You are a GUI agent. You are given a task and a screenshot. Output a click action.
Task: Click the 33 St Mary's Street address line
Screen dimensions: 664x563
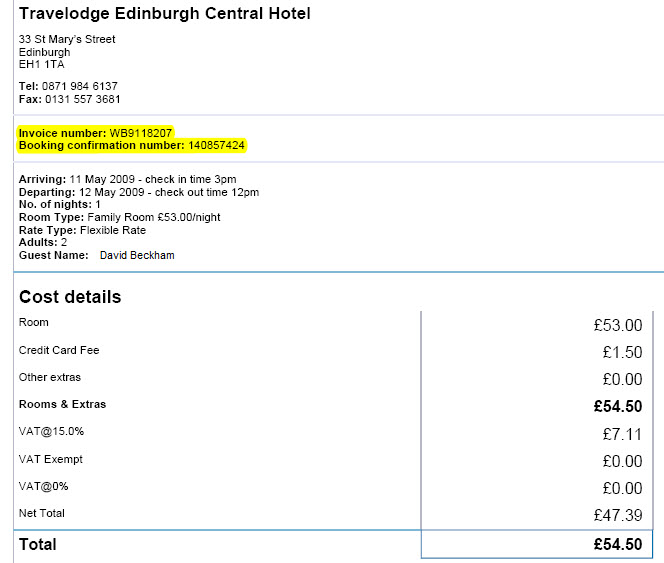[x=67, y=39]
